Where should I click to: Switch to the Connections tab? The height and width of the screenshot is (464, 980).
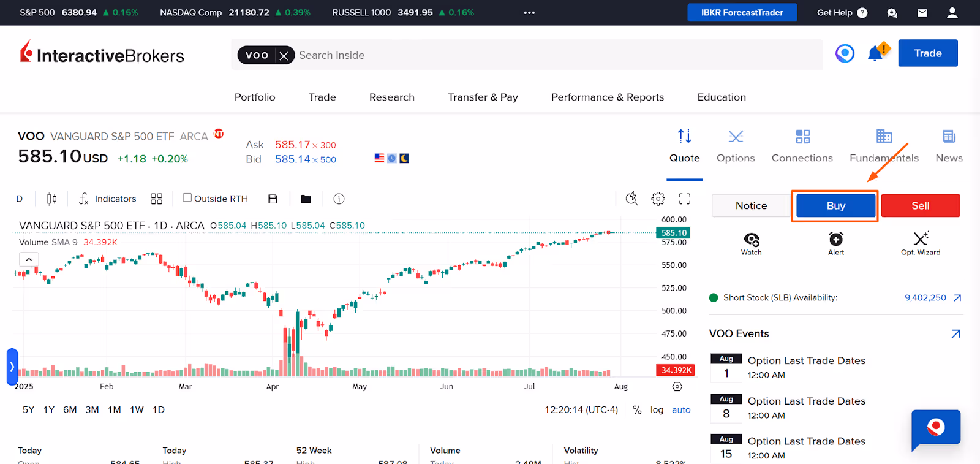802,146
